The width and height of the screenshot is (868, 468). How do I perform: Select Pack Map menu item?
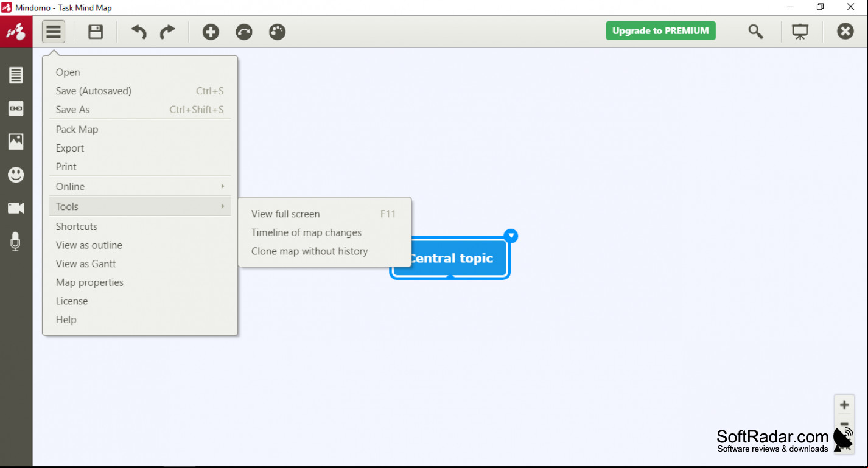pyautogui.click(x=139, y=129)
